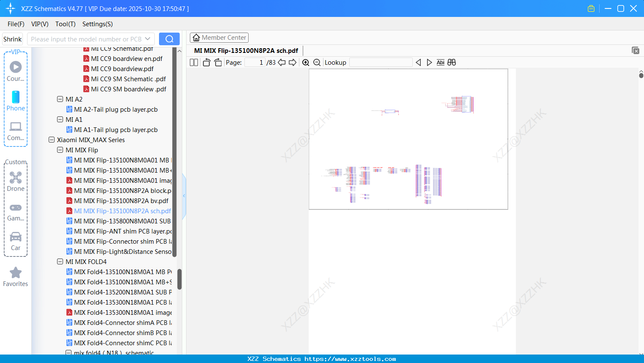Screen dimensions: 644x363
Task: Select the Drone category icon
Action: (x=16, y=181)
